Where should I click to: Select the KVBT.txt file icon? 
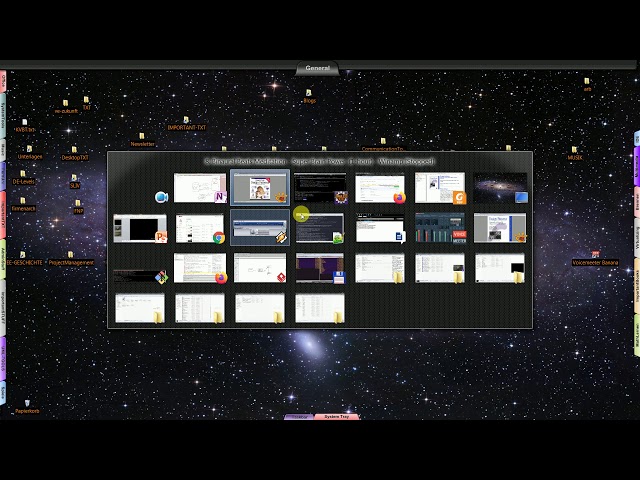coord(25,125)
